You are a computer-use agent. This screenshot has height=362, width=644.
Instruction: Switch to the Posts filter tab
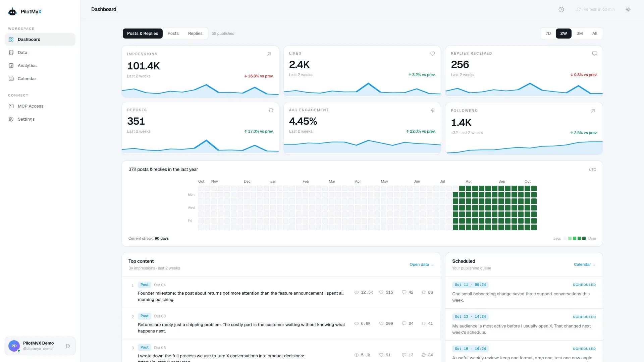[173, 34]
